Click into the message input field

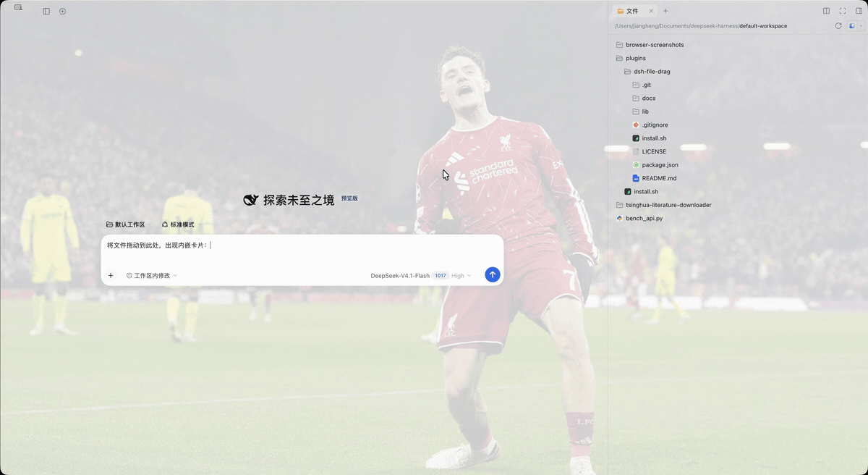tap(302, 245)
